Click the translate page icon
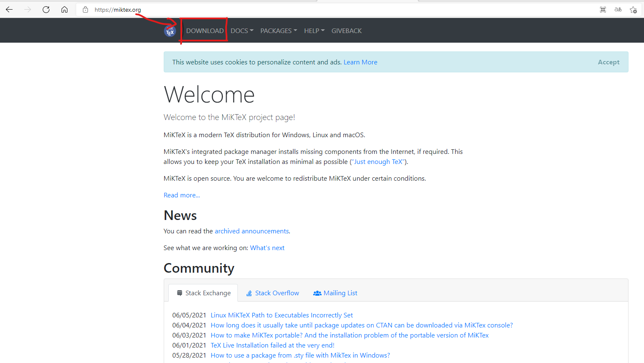 (x=618, y=10)
